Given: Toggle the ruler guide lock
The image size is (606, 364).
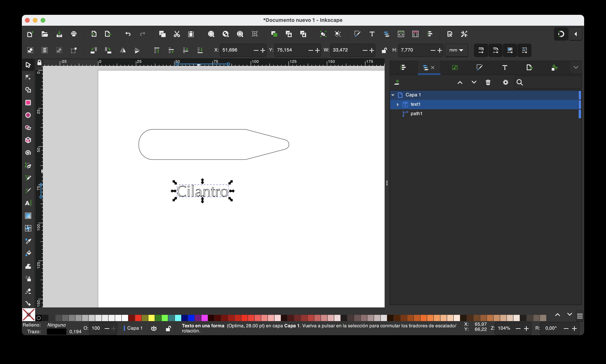Looking at the screenshot, I should tap(39, 63).
